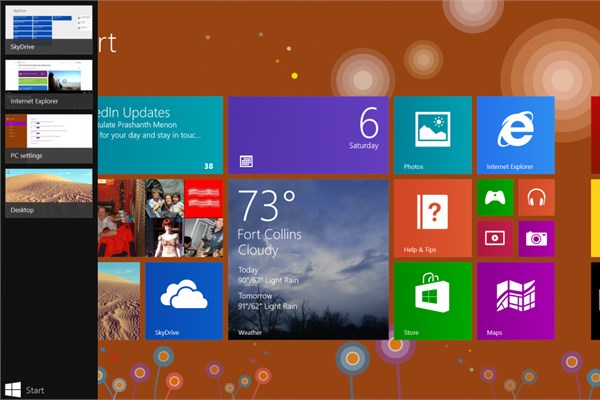Open the SkyDrive cloud tile
Viewport: 600px width, 400px height.
click(x=184, y=301)
